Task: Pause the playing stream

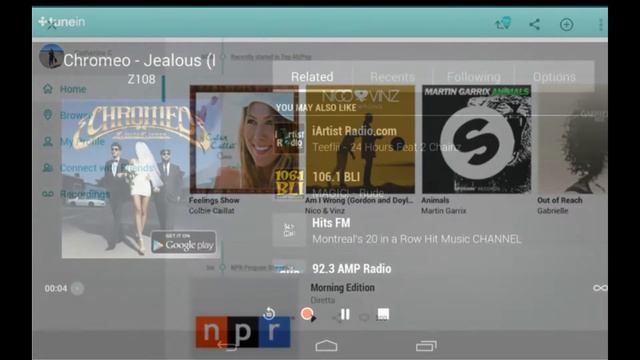Action: [x=345, y=314]
